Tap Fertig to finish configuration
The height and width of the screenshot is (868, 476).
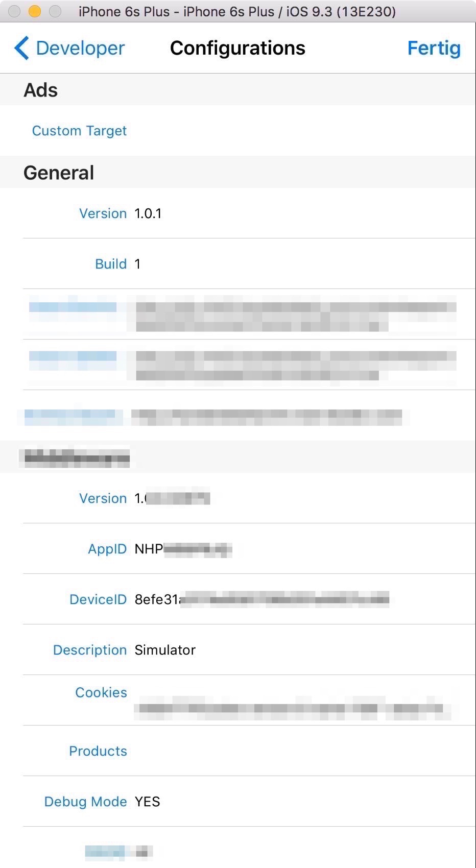434,47
